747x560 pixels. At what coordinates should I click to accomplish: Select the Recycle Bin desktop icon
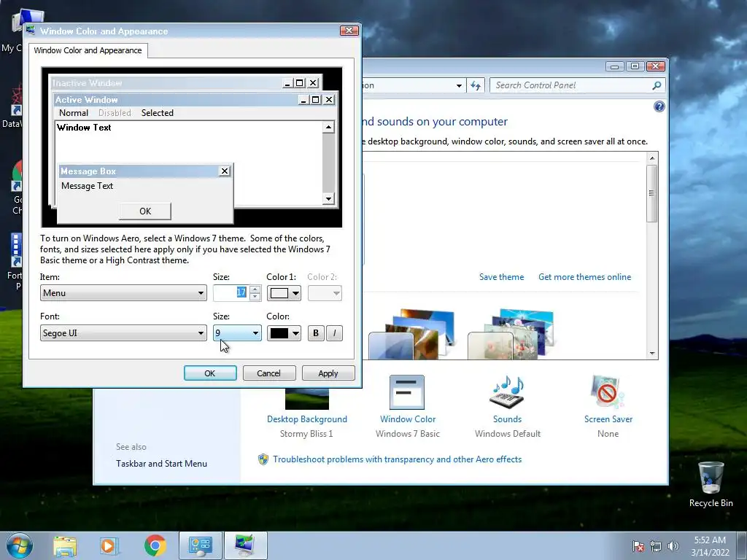tap(711, 484)
